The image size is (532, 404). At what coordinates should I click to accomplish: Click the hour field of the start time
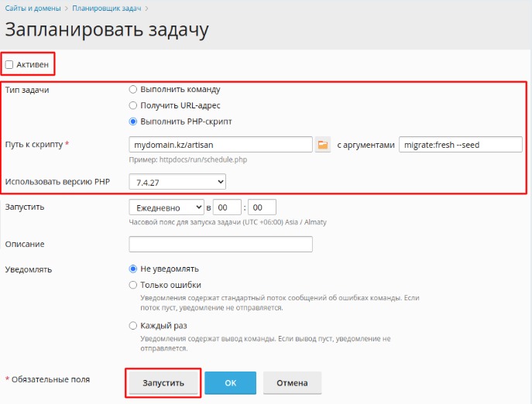(x=227, y=207)
